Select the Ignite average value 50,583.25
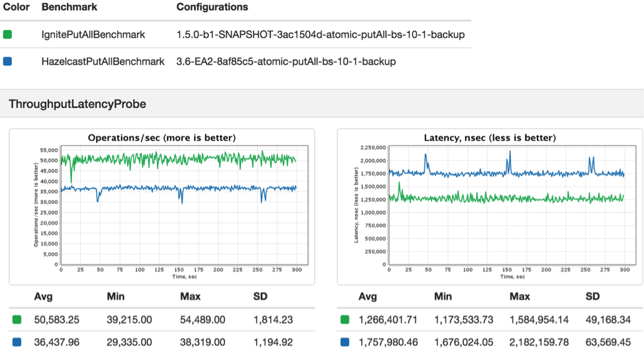 (57, 320)
